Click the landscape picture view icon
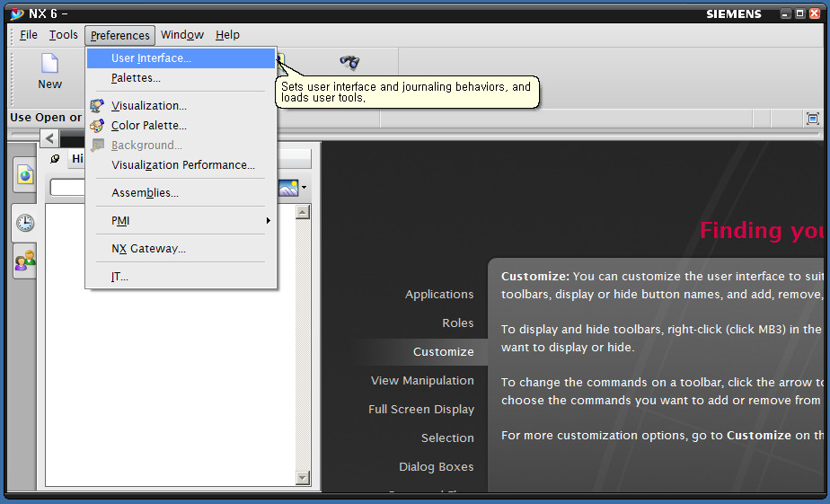This screenshot has height=504, width=830. (x=288, y=188)
